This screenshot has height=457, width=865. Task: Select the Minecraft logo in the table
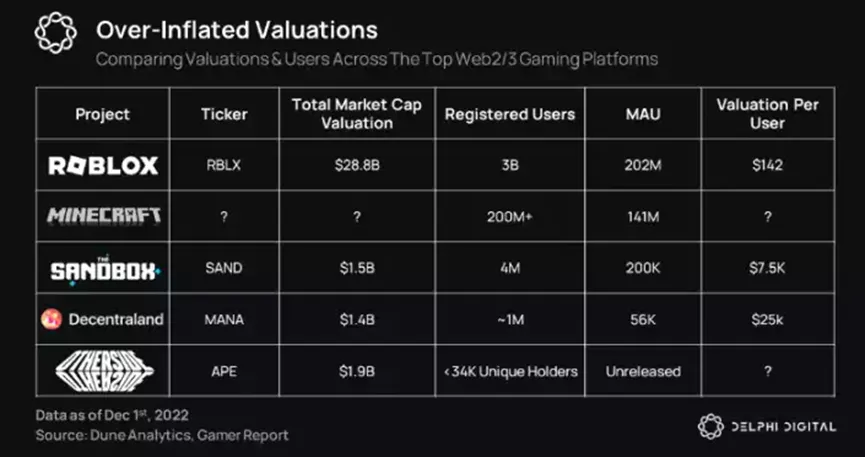click(x=104, y=216)
